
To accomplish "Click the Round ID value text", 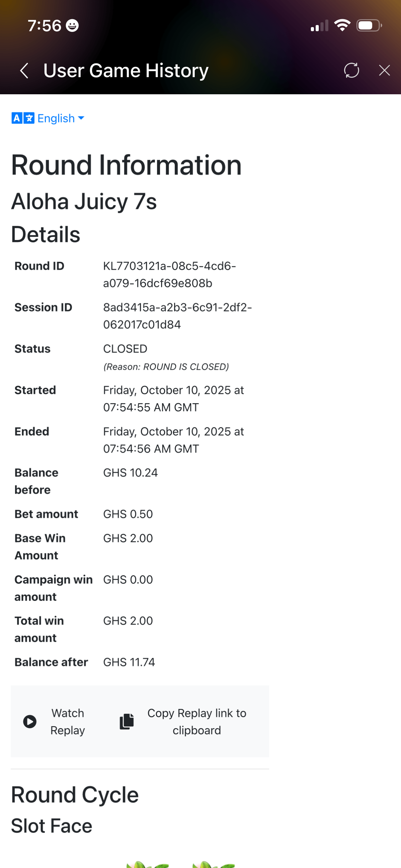I will [169, 275].
